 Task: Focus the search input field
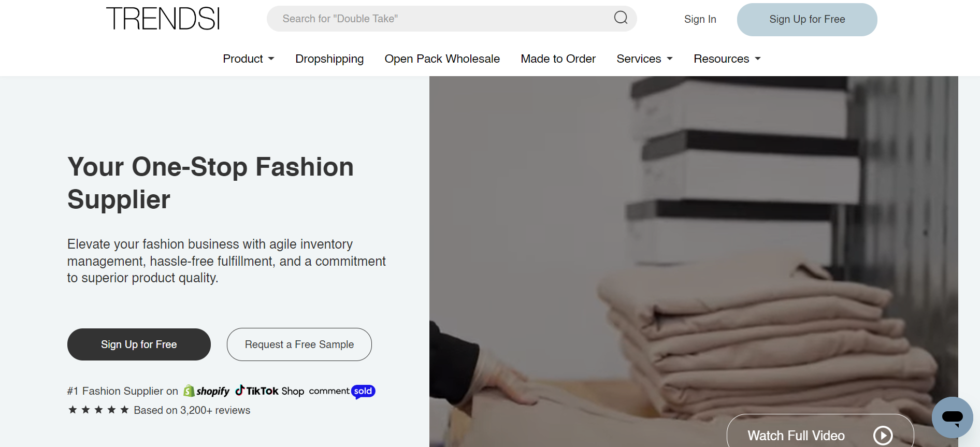pyautogui.click(x=440, y=19)
